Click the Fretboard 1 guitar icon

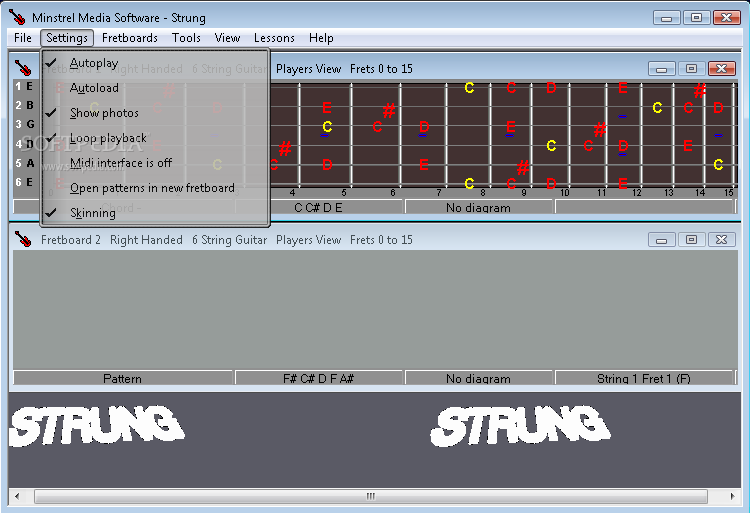(22, 68)
